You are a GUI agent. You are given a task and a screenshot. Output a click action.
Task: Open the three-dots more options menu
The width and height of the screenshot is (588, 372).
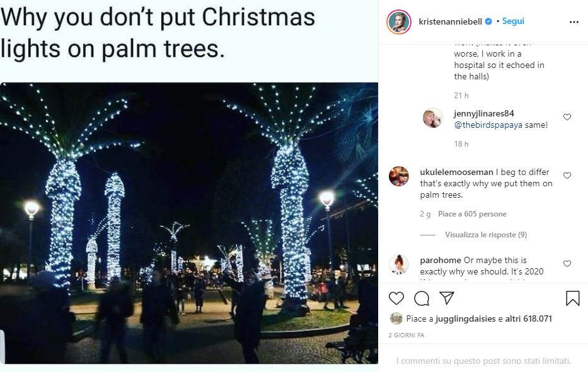pos(574,22)
